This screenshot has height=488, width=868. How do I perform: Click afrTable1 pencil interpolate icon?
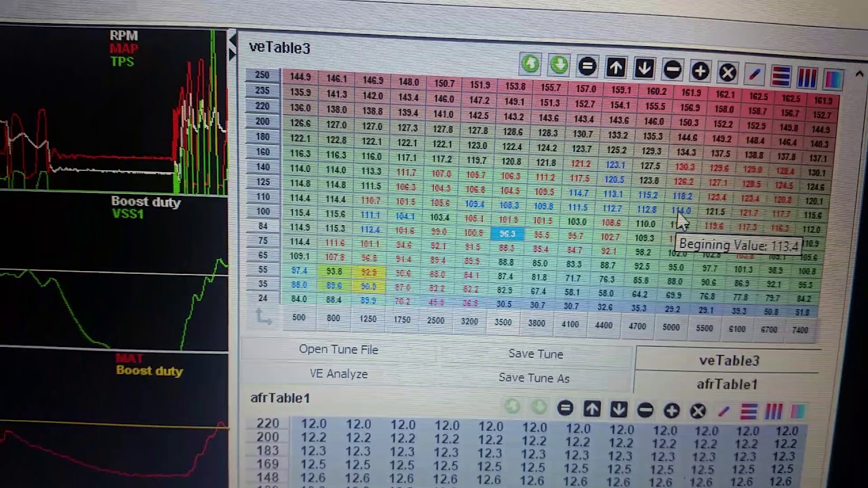pyautogui.click(x=724, y=411)
